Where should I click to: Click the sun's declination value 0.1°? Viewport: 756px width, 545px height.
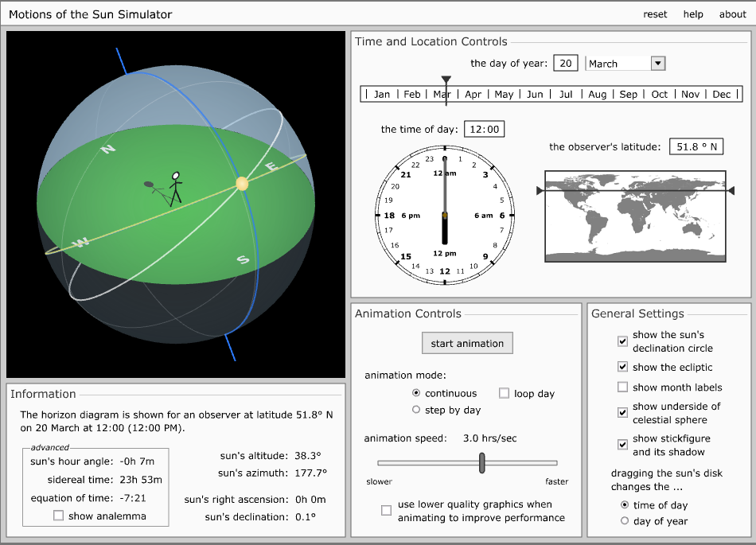point(306,516)
